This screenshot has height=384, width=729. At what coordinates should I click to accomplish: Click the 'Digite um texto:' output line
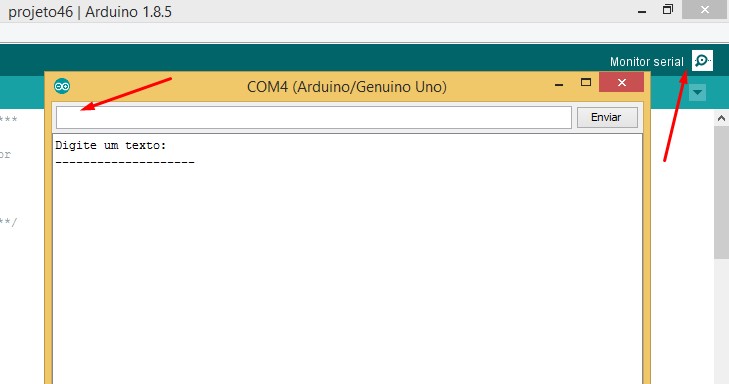pos(111,146)
